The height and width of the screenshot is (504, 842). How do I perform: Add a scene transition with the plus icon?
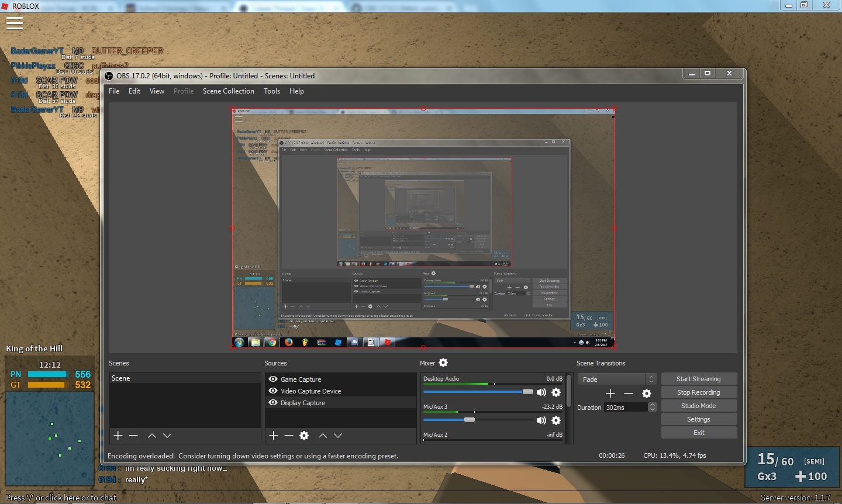pos(610,393)
